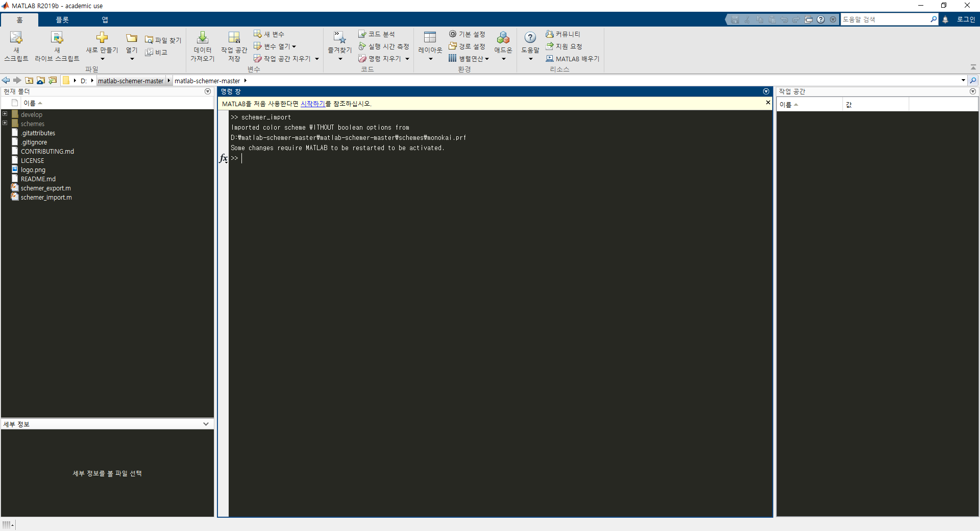Collapse the Details (세부 정보) panel chevron
The height and width of the screenshot is (531, 980).
(x=206, y=424)
